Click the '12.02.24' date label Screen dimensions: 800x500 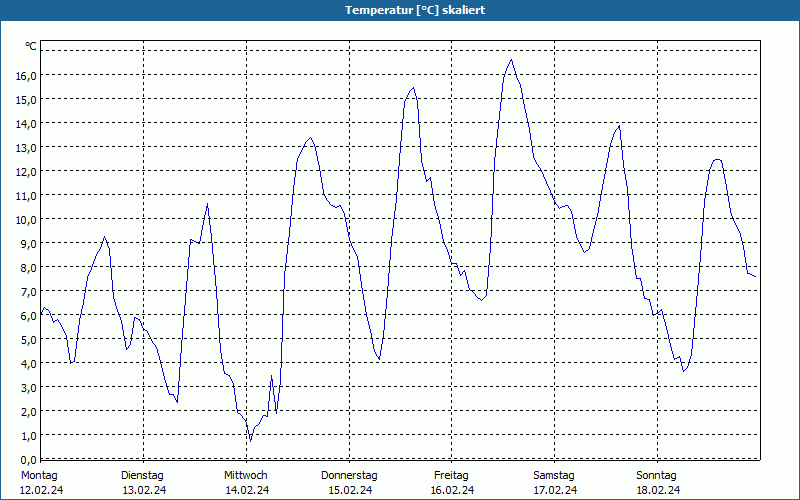coord(41,490)
